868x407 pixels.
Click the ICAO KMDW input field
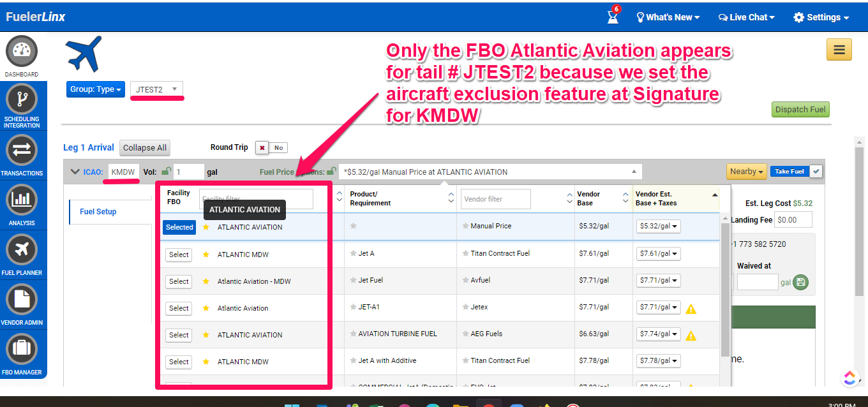coord(124,172)
